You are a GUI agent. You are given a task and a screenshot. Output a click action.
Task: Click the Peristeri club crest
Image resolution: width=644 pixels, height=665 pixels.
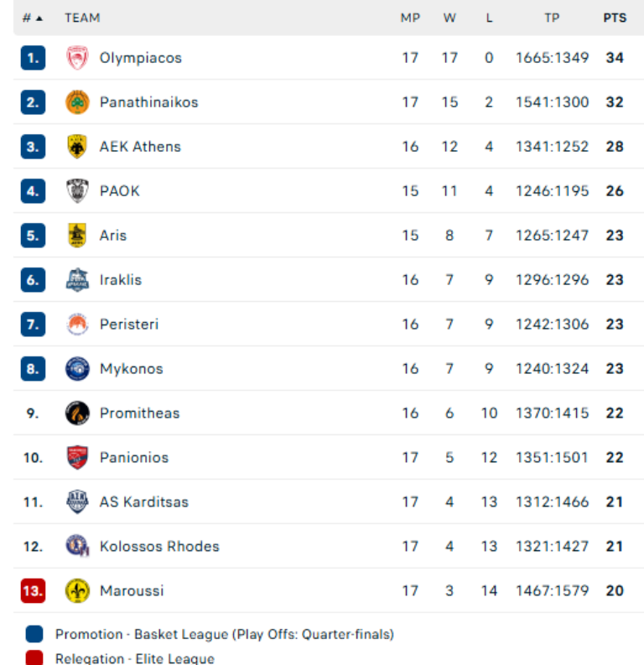tap(77, 325)
